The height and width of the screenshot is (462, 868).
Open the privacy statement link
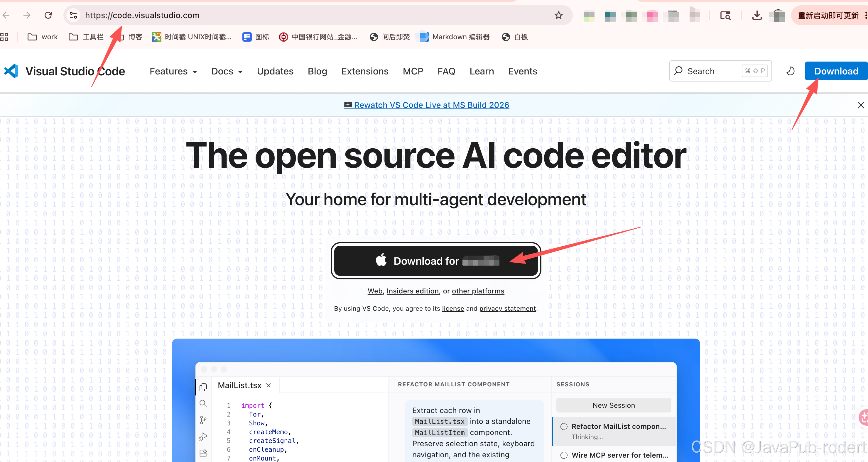507,308
